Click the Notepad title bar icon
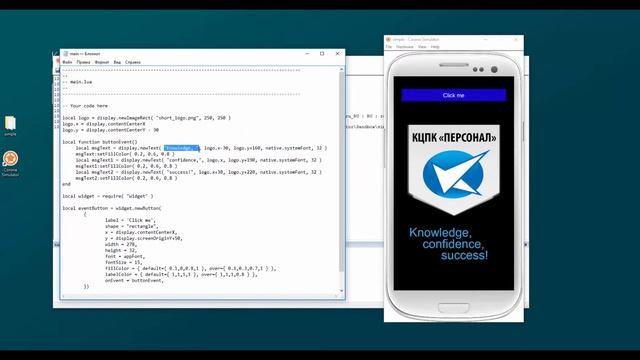Screen dimensions: 640x360 pyautogui.click(x=65, y=53)
